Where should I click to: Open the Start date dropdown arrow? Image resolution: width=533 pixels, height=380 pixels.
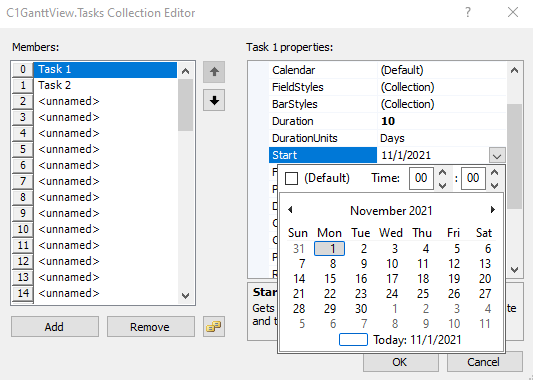pyautogui.click(x=497, y=155)
